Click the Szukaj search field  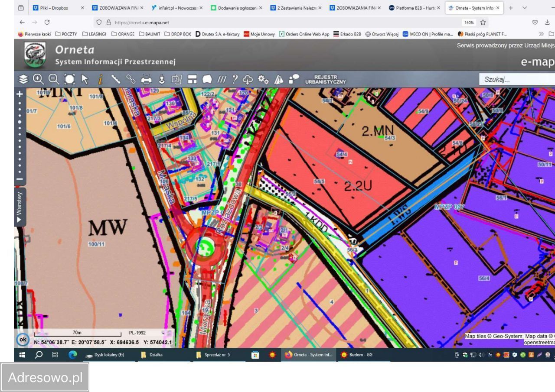(516, 79)
